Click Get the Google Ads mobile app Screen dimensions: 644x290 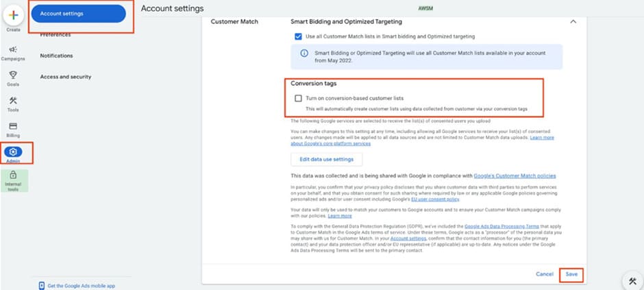point(80,286)
